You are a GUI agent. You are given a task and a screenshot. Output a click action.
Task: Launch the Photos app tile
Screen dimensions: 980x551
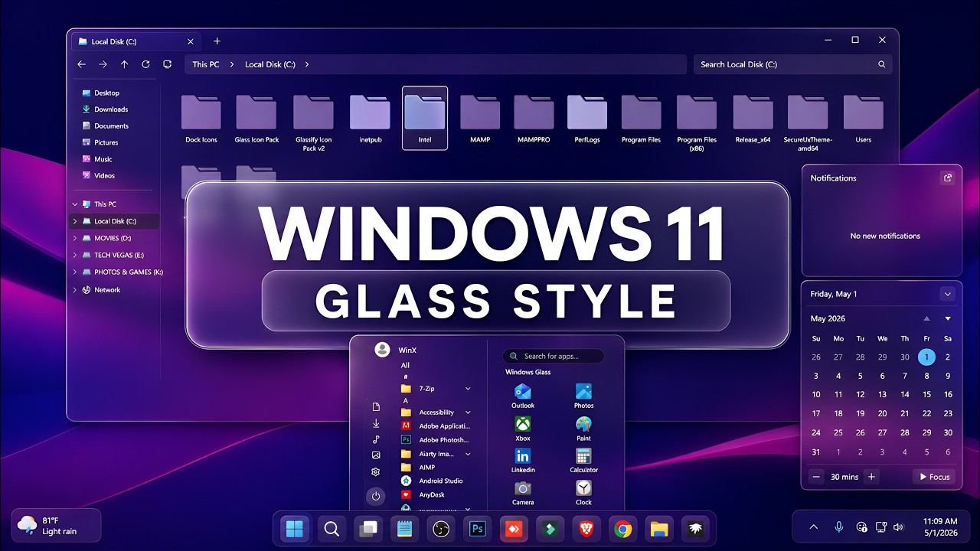583,396
